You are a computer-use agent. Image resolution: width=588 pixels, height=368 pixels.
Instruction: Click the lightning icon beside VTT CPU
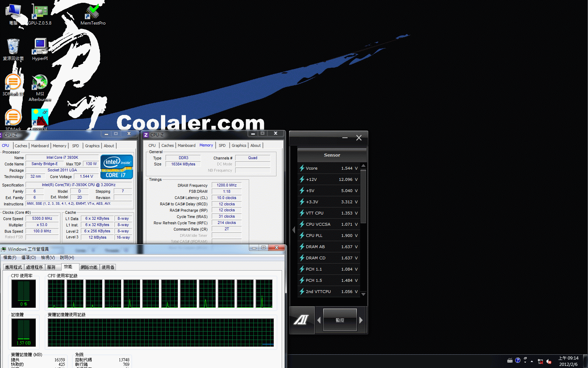[302, 213]
